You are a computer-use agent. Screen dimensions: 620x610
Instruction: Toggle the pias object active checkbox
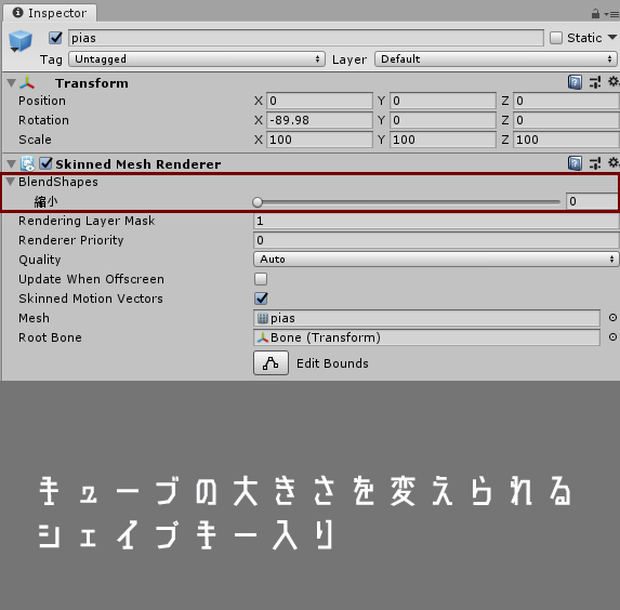(x=55, y=38)
